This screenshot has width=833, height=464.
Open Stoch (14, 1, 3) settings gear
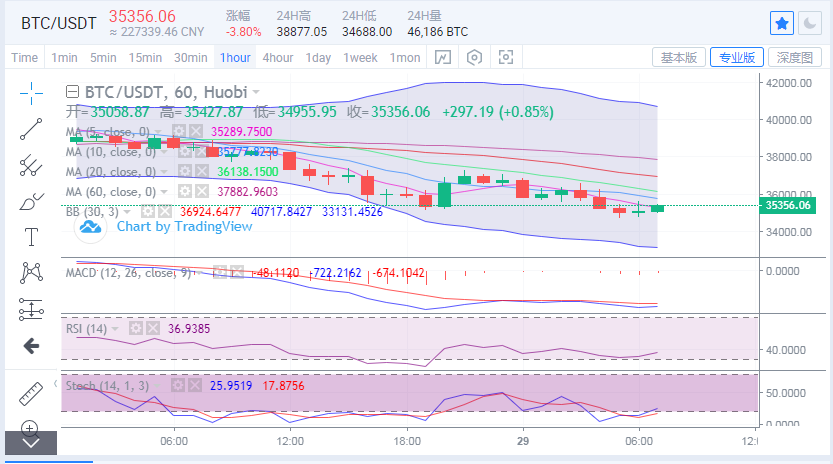(178, 385)
